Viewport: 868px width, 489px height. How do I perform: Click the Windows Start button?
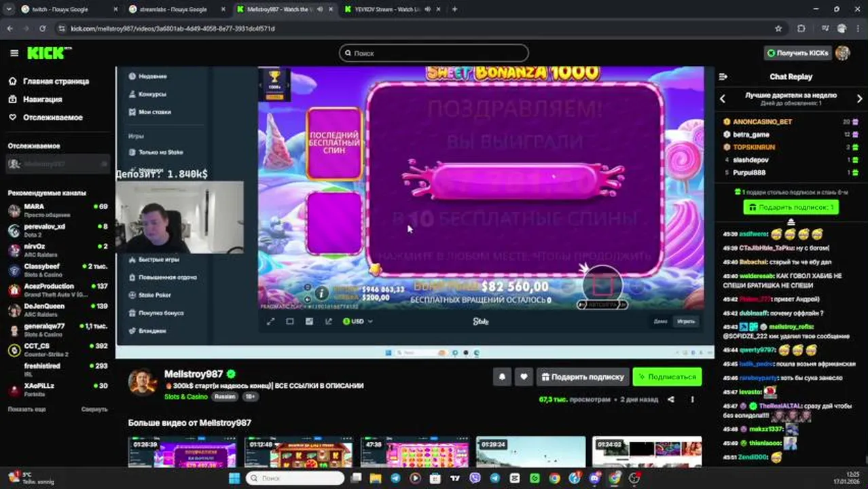click(234, 478)
